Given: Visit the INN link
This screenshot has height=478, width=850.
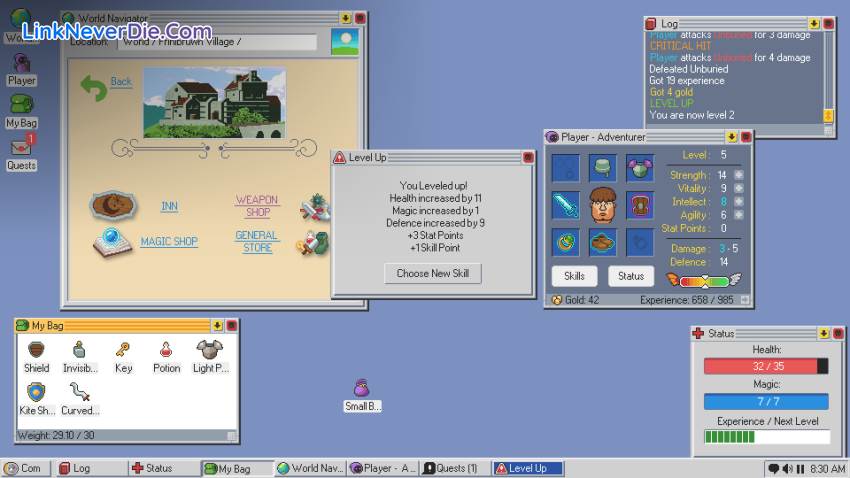Looking at the screenshot, I should (x=169, y=206).
